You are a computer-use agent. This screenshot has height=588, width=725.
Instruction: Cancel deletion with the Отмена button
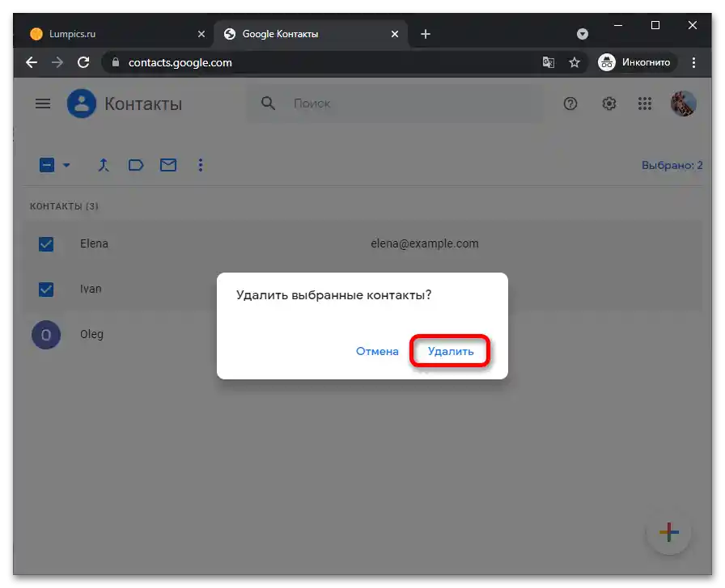pyautogui.click(x=376, y=351)
